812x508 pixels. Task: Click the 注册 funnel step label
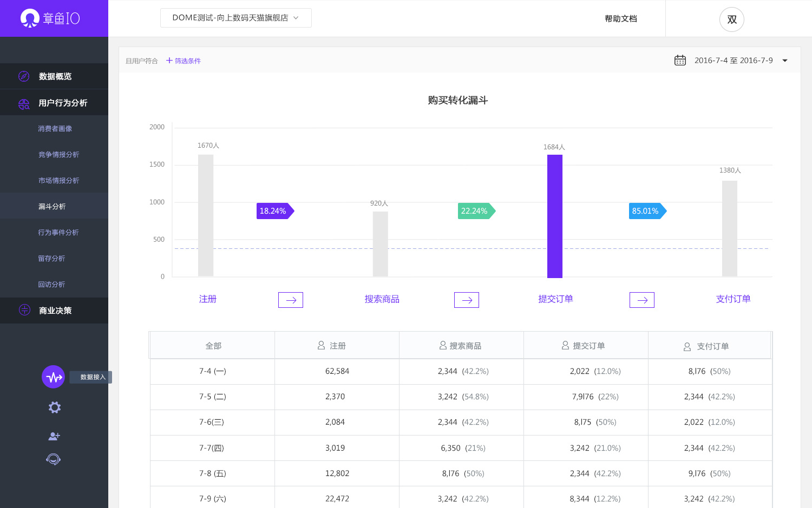208,299
